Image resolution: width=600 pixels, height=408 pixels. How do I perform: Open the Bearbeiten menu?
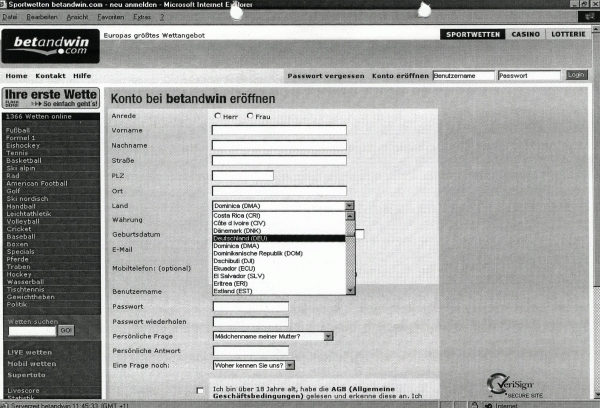(42, 17)
